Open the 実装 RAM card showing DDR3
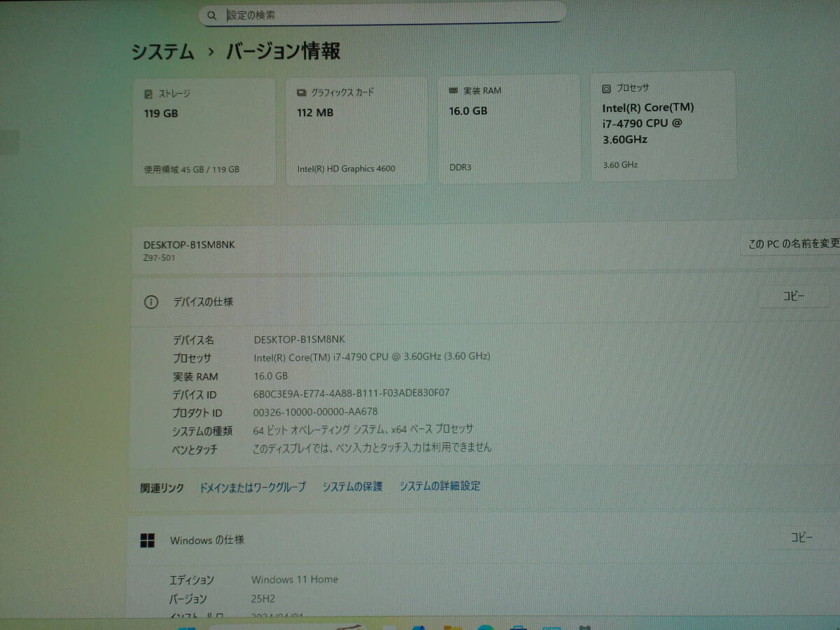 click(509, 128)
